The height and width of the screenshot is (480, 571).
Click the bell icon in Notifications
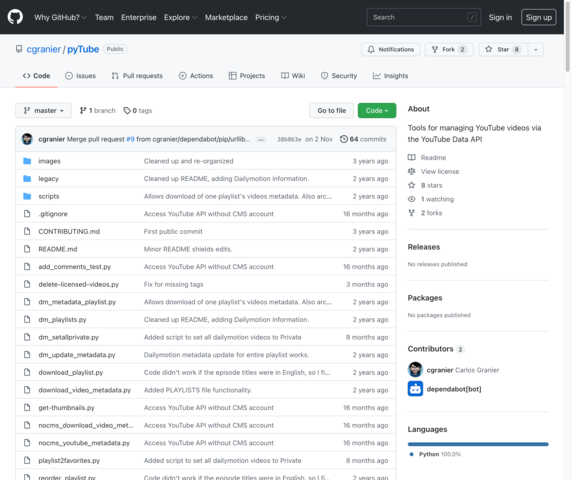[371, 49]
